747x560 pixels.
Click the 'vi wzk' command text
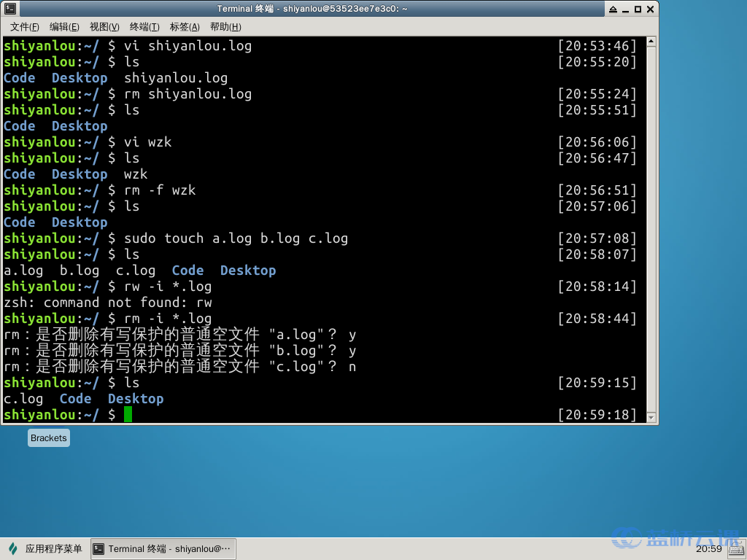pyautogui.click(x=147, y=142)
